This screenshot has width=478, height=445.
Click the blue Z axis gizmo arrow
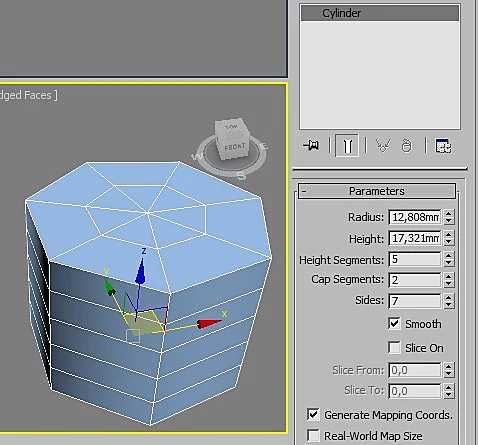pyautogui.click(x=141, y=272)
